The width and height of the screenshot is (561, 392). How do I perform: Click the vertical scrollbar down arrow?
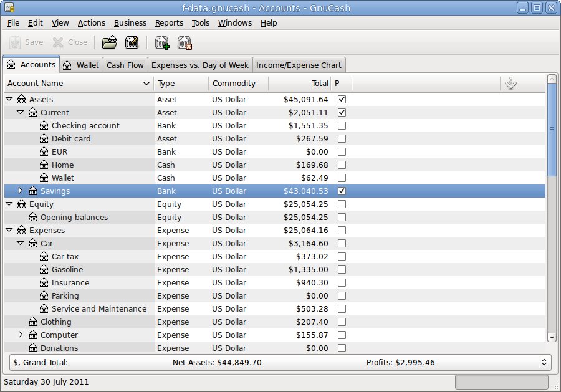pos(551,337)
